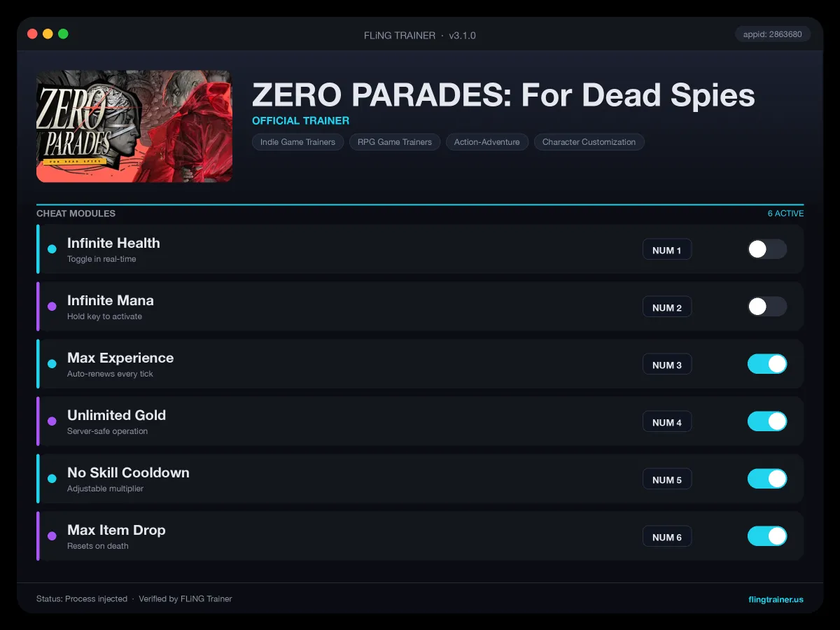Click the yellow minimize window button

coord(48,34)
